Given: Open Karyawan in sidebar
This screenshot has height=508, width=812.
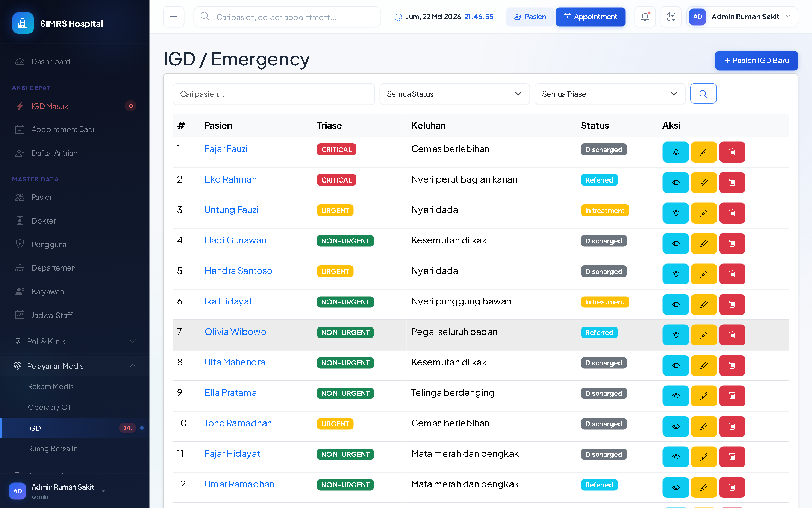Looking at the screenshot, I should (x=75, y=292).
